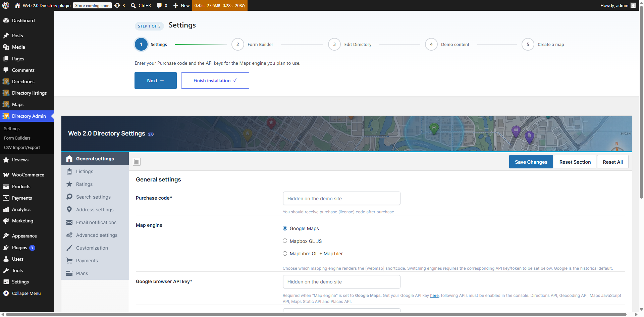Image resolution: width=644 pixels, height=317 pixels.
Task: Open the Ctrl+K search icon
Action: (133, 5)
